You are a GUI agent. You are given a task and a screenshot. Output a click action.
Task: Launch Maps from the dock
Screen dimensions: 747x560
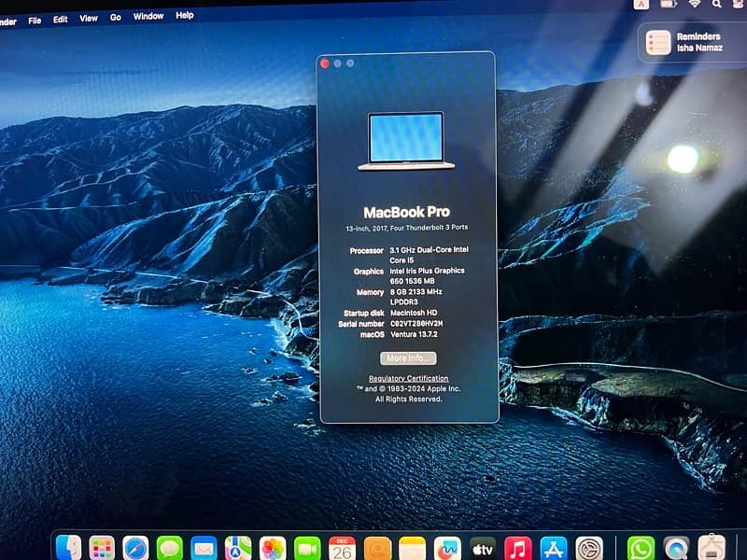click(x=238, y=548)
